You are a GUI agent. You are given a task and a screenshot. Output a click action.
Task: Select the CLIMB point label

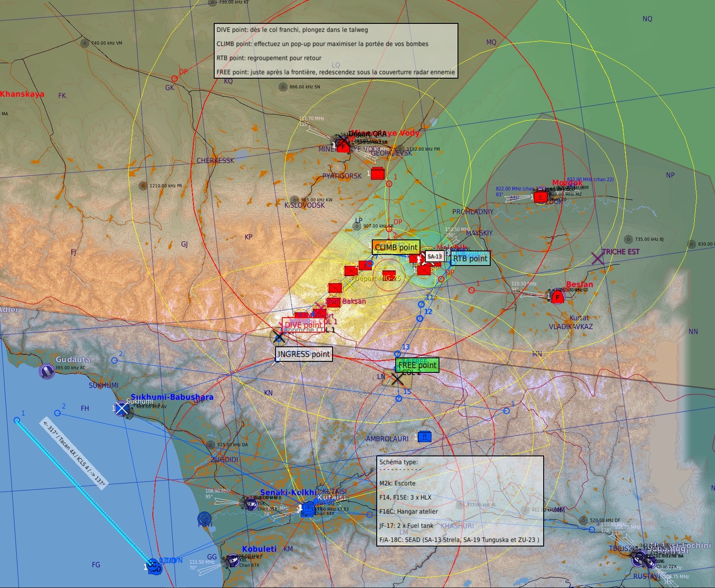396,247
